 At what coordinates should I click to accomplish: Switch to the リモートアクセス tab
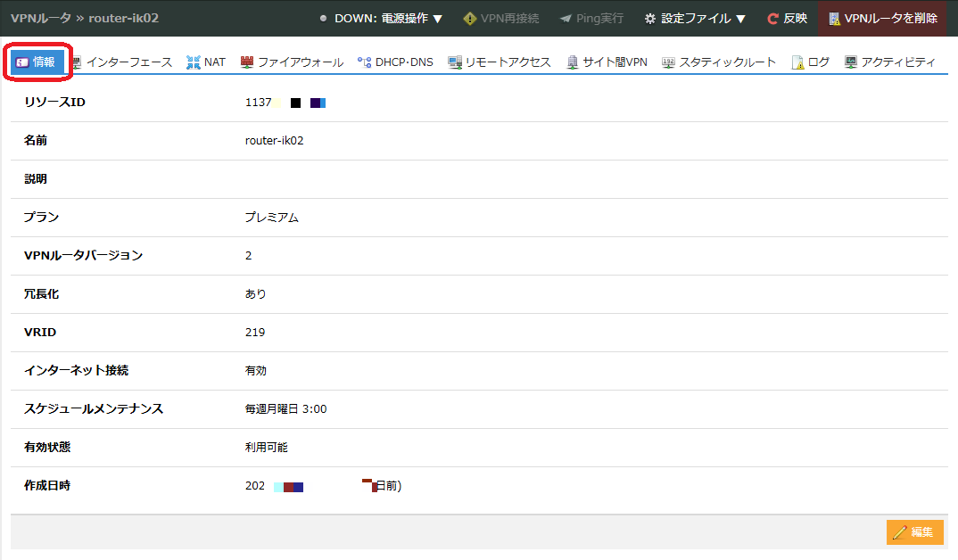click(x=500, y=62)
